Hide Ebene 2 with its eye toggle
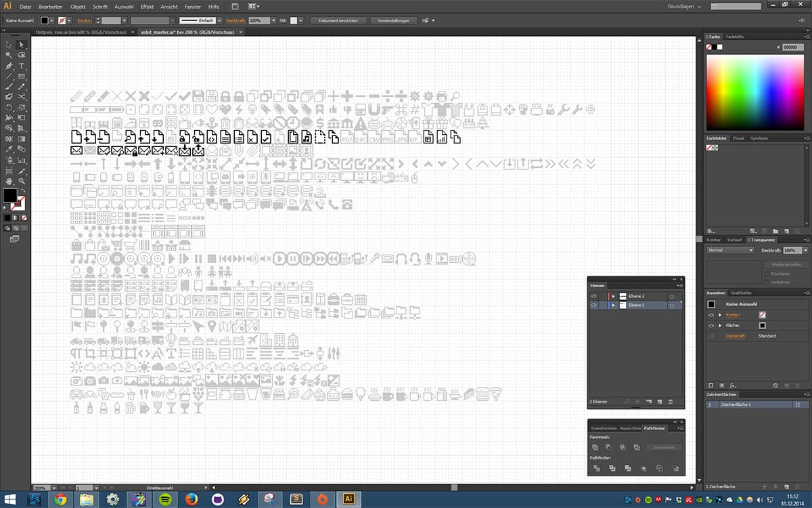 594,295
